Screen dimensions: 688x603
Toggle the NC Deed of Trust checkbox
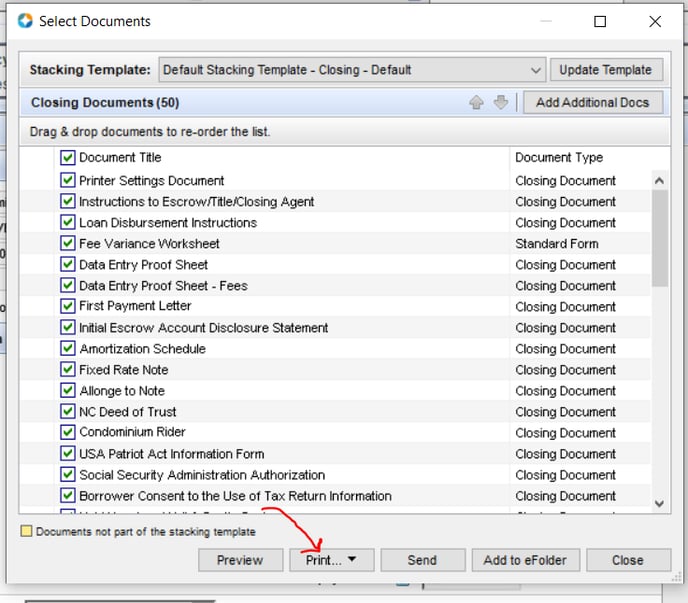[x=68, y=412]
